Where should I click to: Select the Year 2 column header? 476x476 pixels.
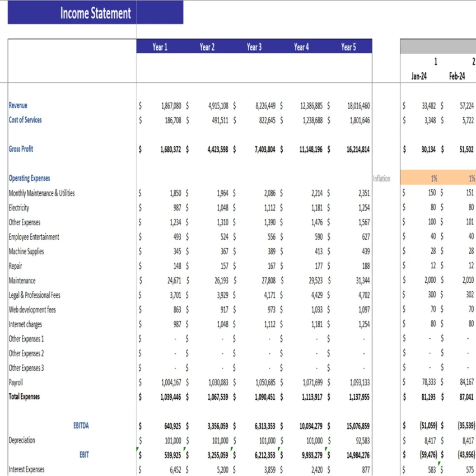(207, 47)
